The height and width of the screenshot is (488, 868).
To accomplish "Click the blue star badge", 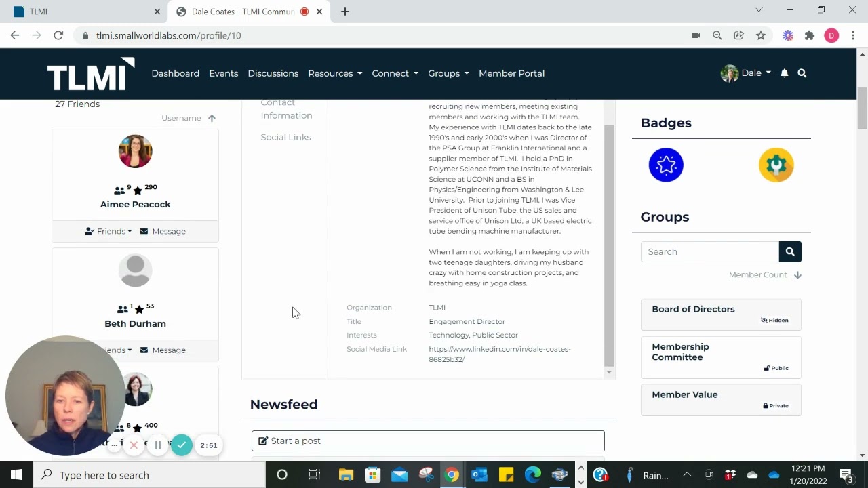I will click(666, 165).
